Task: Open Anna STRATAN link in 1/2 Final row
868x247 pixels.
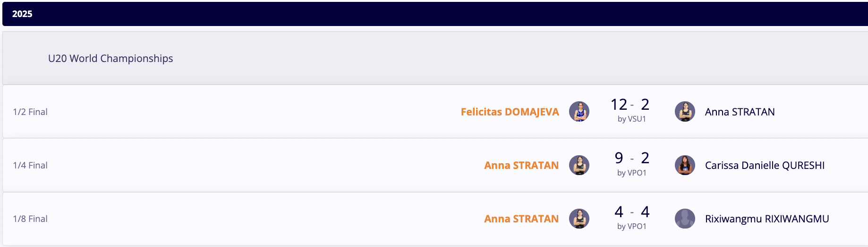Action: tap(740, 112)
